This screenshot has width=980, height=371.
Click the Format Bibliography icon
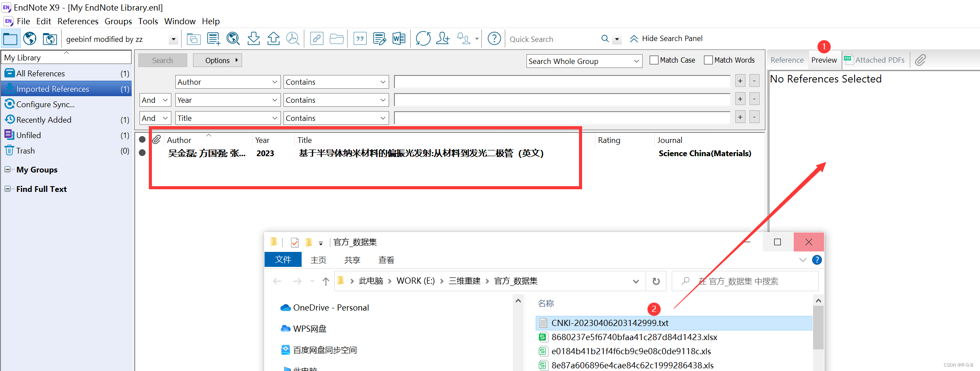379,39
